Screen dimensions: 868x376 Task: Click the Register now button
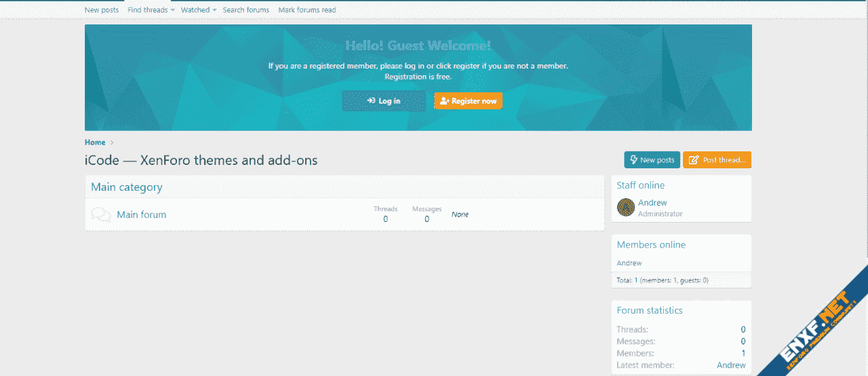[469, 101]
